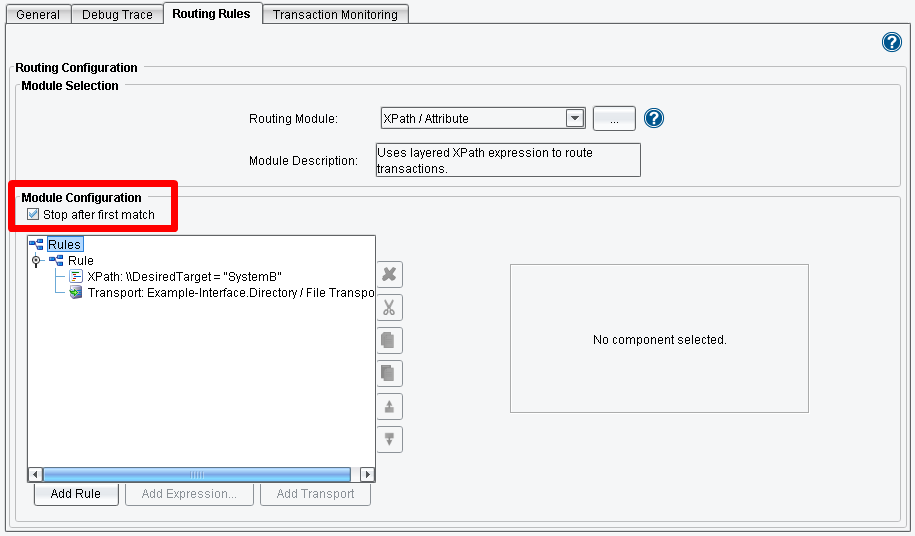
Task: Go to the Transaction Monitoring tab
Action: click(x=335, y=15)
